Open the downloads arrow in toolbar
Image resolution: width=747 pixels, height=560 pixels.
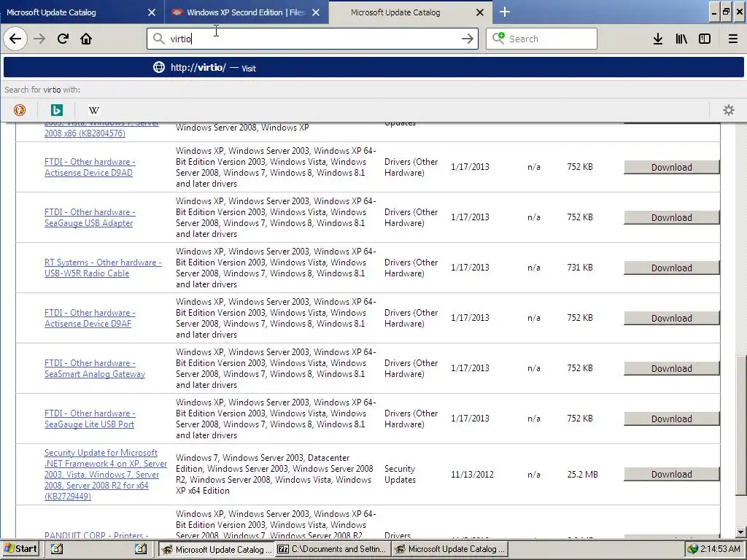pos(658,39)
